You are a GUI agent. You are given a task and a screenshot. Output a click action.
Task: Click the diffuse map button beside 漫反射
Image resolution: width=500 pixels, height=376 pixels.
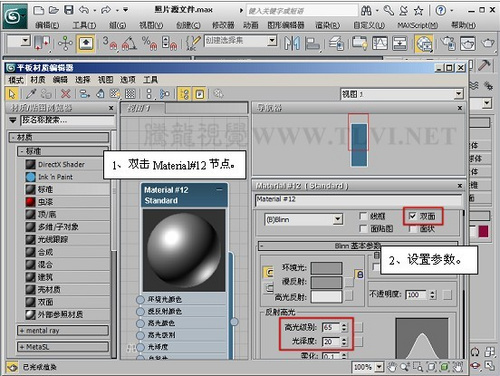coord(349,282)
